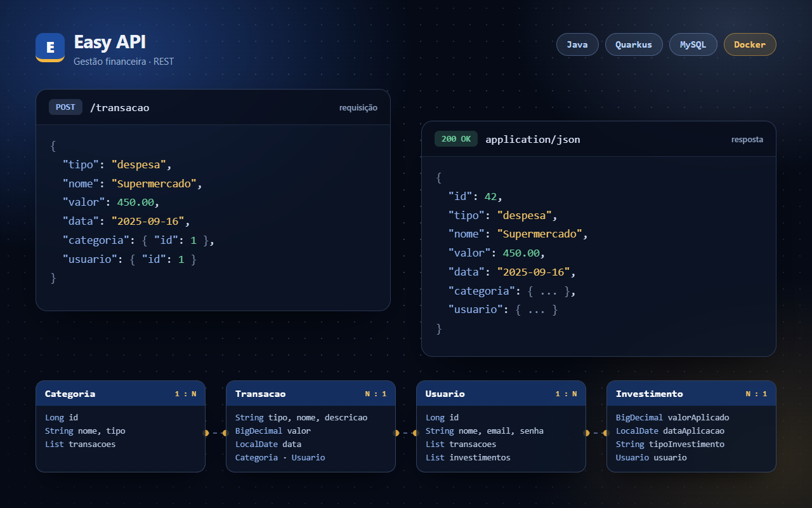Click the "nome" Supermercado line in the request

[x=132, y=184]
